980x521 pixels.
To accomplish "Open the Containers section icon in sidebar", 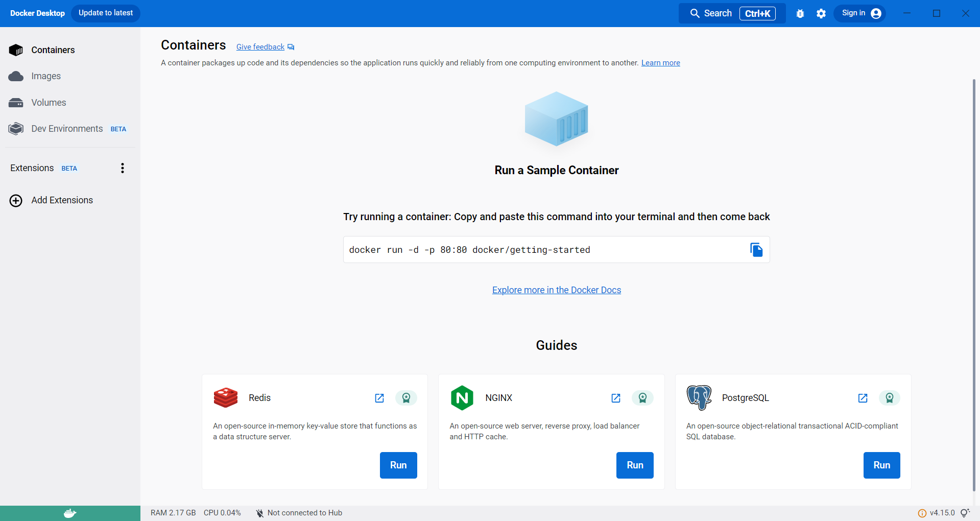I will coord(16,50).
